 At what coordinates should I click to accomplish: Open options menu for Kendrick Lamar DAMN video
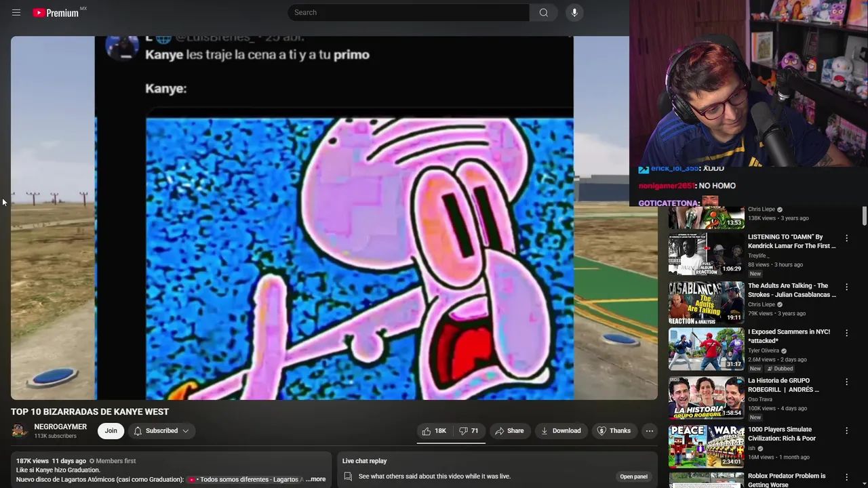pyautogui.click(x=846, y=238)
